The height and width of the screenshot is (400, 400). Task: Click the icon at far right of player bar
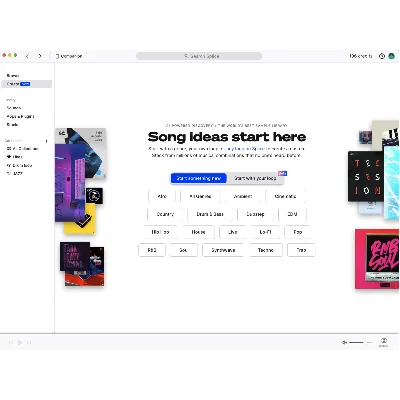(x=384, y=342)
